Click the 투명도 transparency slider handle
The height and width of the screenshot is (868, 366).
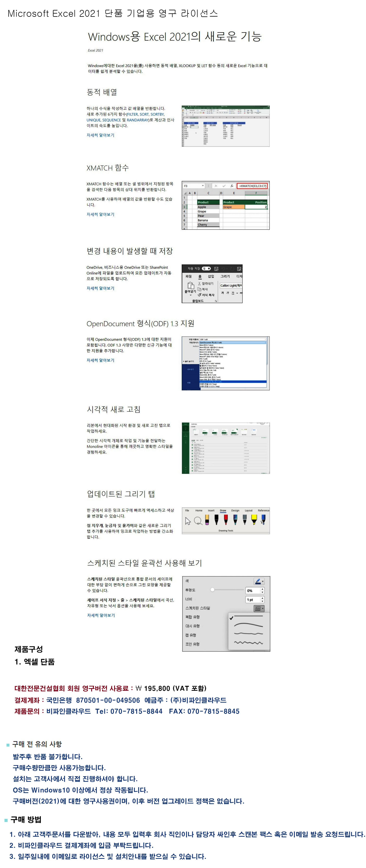pos(213,590)
